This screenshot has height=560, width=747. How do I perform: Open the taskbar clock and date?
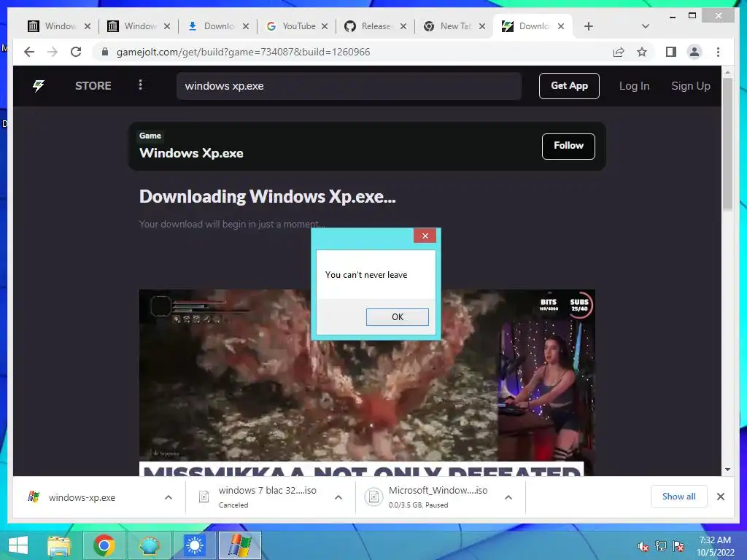click(x=715, y=546)
